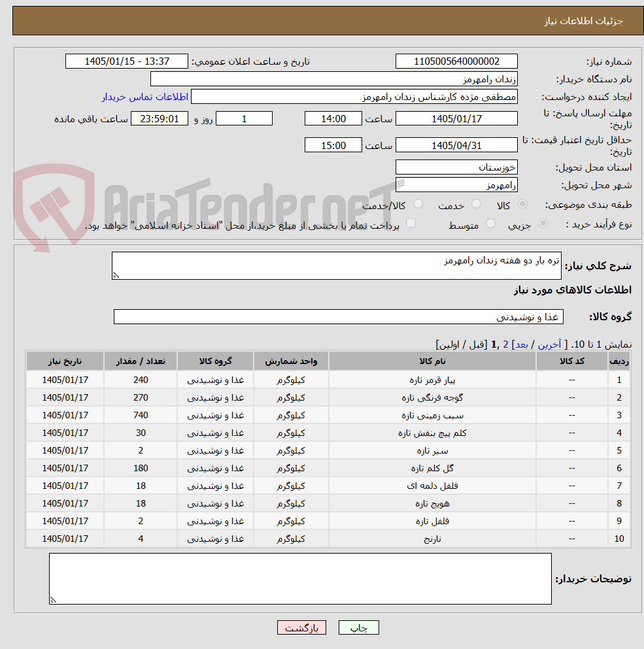Click quantity 180 in the cauliflower row
This screenshot has height=649, width=644.
[x=141, y=468]
